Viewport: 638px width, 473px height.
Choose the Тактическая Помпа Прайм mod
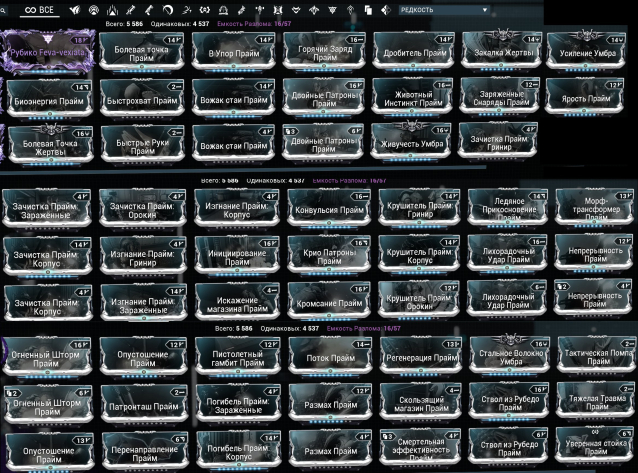tap(597, 355)
